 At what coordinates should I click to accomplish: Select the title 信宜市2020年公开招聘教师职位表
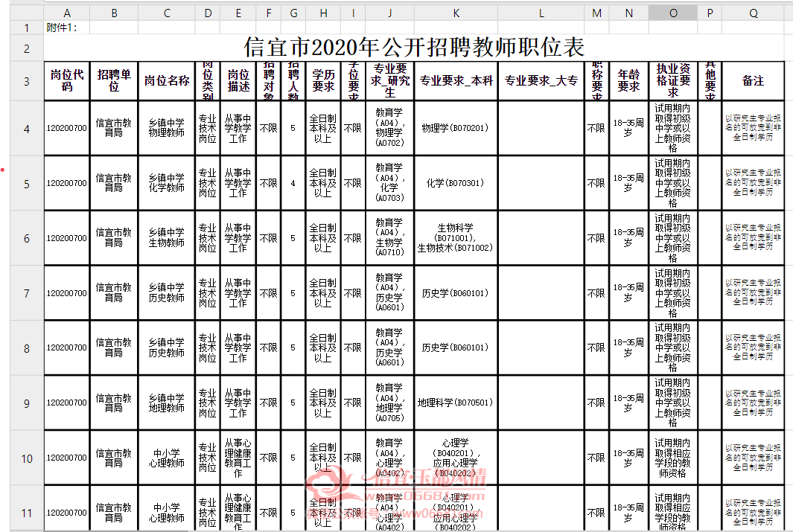[x=414, y=48]
